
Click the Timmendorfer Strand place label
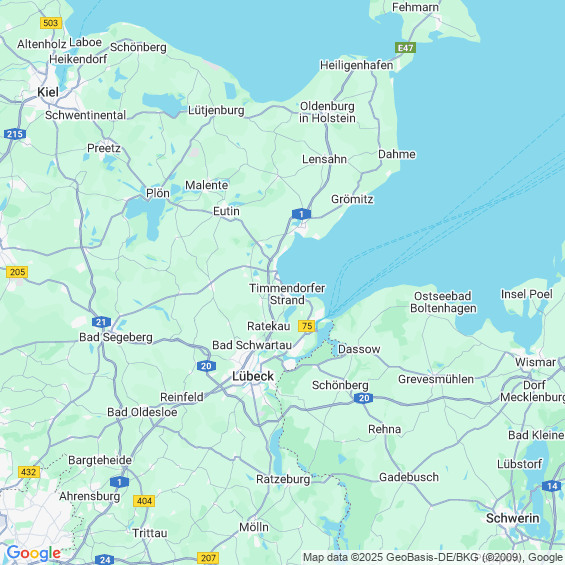pyautogui.click(x=287, y=294)
